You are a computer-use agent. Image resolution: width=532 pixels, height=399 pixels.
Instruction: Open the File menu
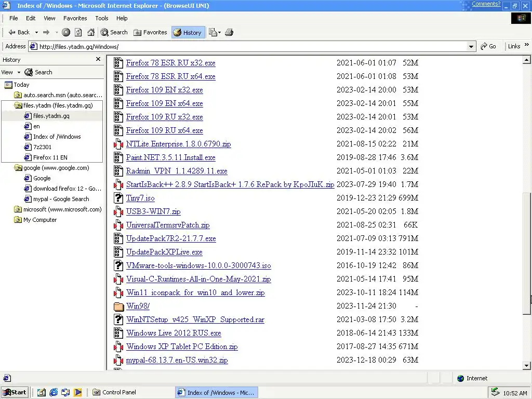[x=14, y=18]
